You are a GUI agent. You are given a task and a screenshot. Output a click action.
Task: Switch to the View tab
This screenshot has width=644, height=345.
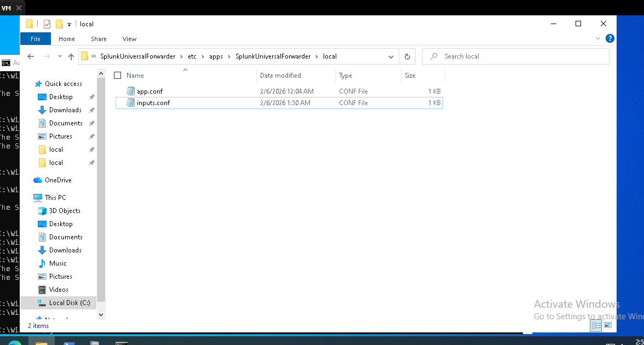pos(129,39)
